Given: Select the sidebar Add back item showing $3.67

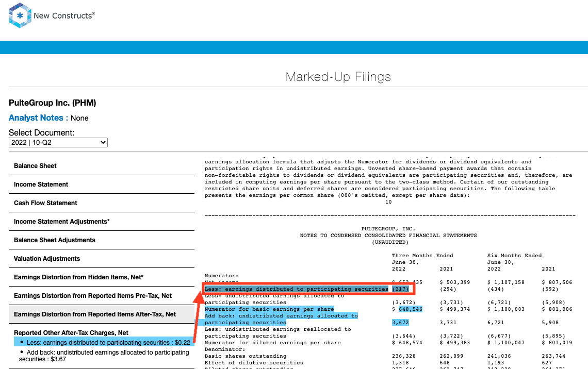Looking at the screenshot, I should [x=104, y=356].
